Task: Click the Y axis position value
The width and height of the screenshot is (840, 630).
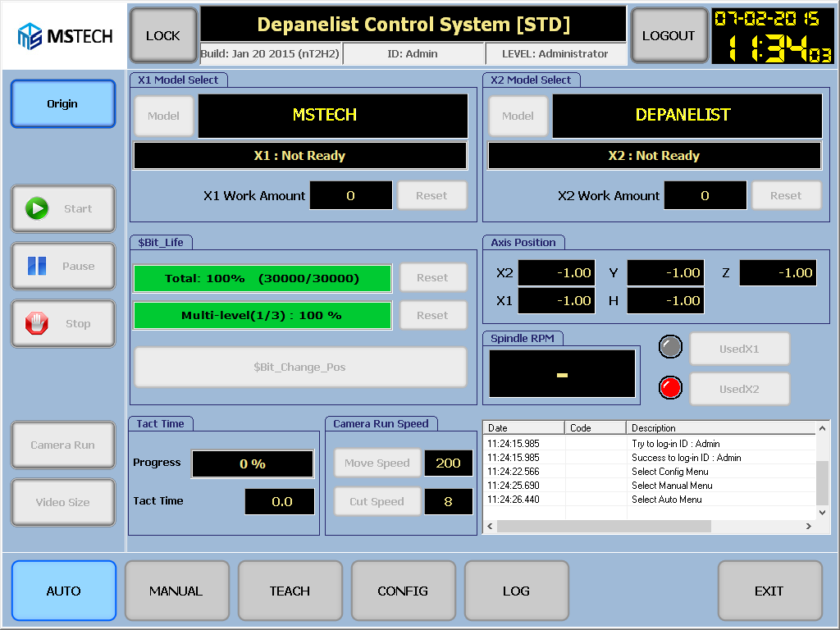Action: pos(665,272)
